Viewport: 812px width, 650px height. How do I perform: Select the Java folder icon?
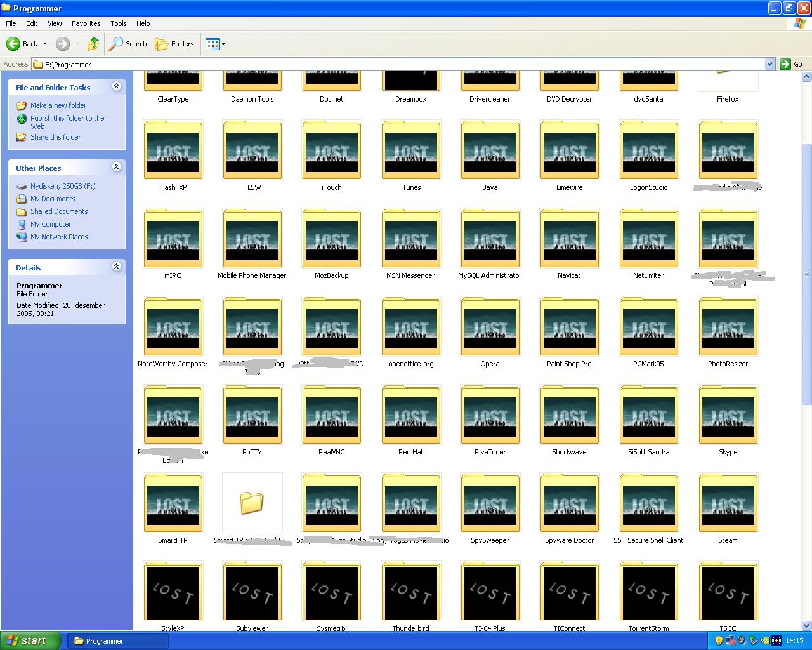pos(490,150)
